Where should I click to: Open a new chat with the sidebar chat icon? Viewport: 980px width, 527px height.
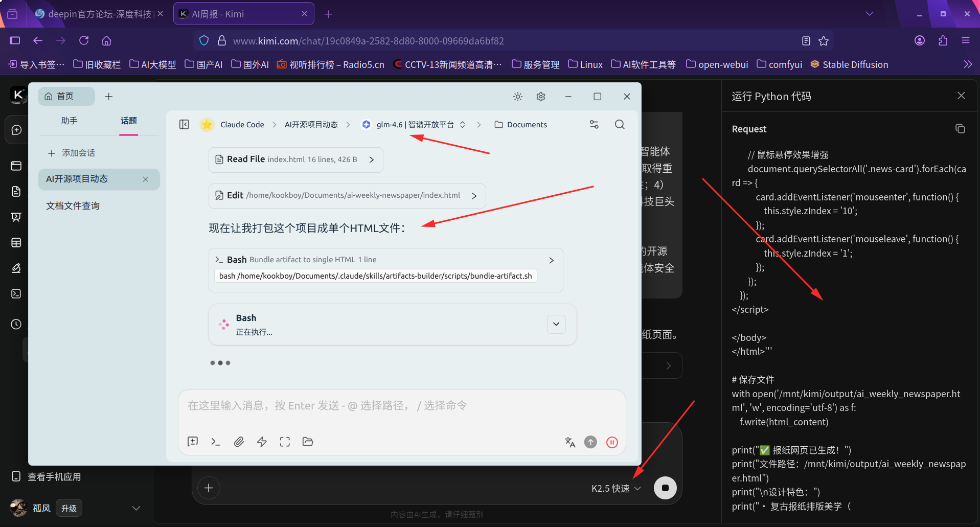(16, 129)
